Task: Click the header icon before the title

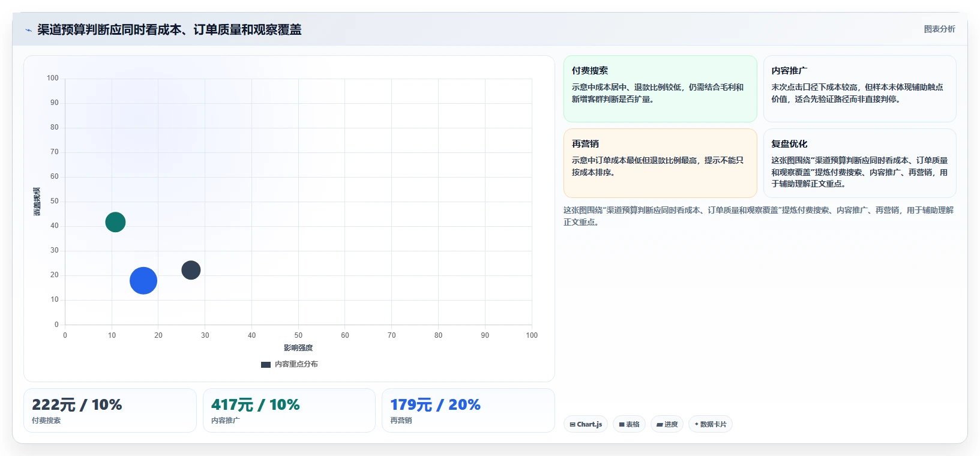Action: [28, 30]
